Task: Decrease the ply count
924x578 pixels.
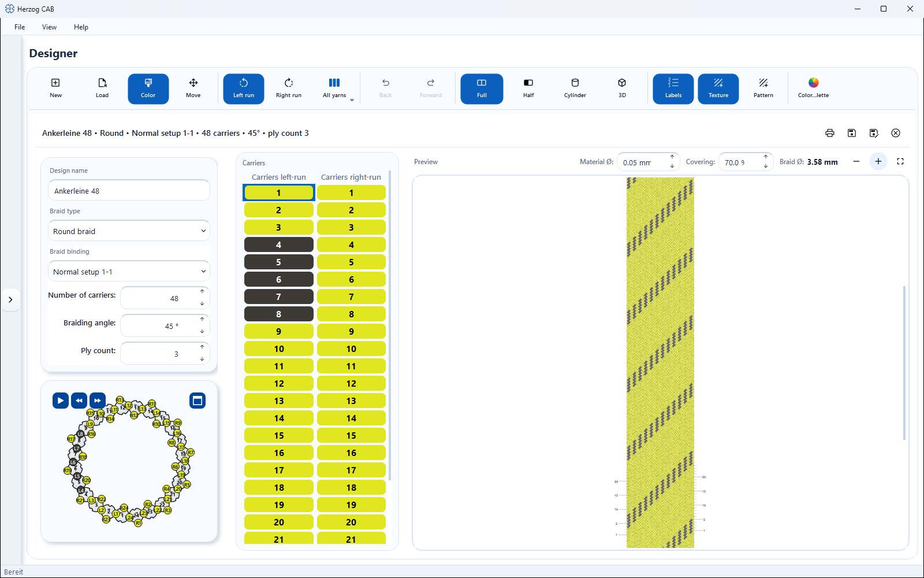Action: (202, 359)
